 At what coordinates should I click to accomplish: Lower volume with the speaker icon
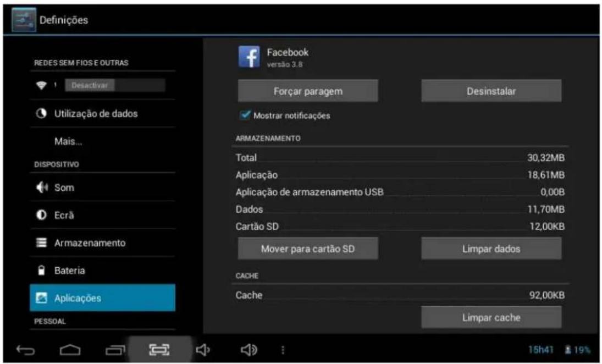pyautogui.click(x=203, y=350)
